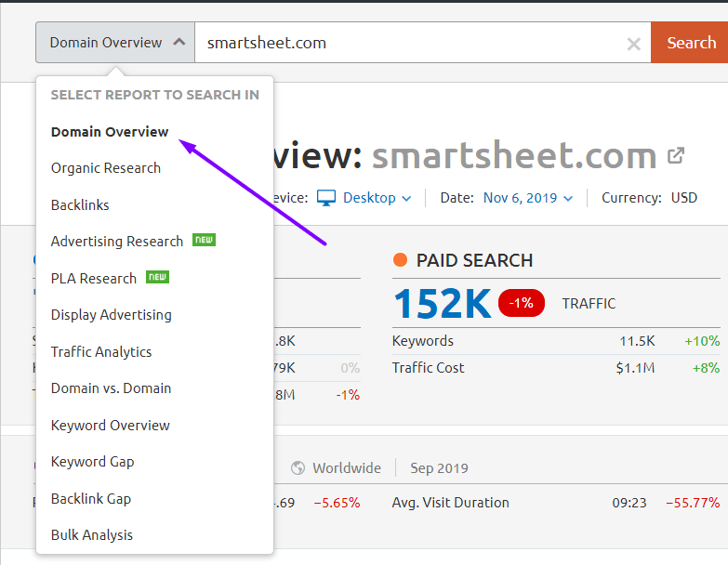Open Bulk Analysis report
The height and width of the screenshot is (565, 728).
point(92,535)
